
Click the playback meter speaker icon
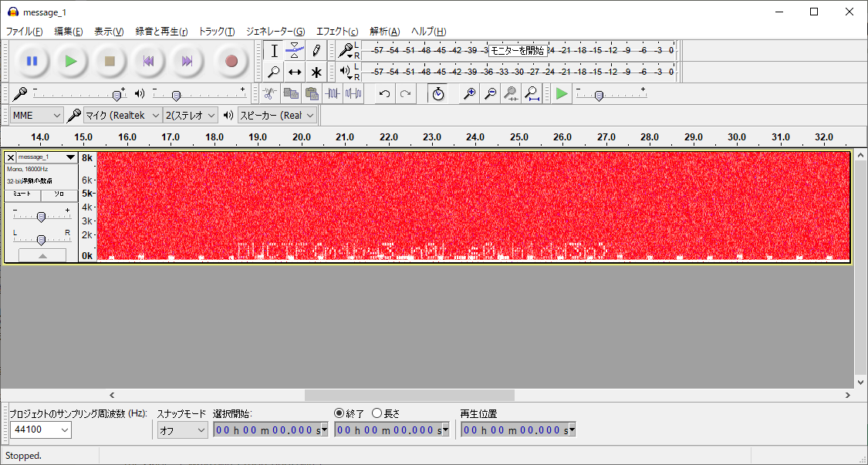coord(346,72)
